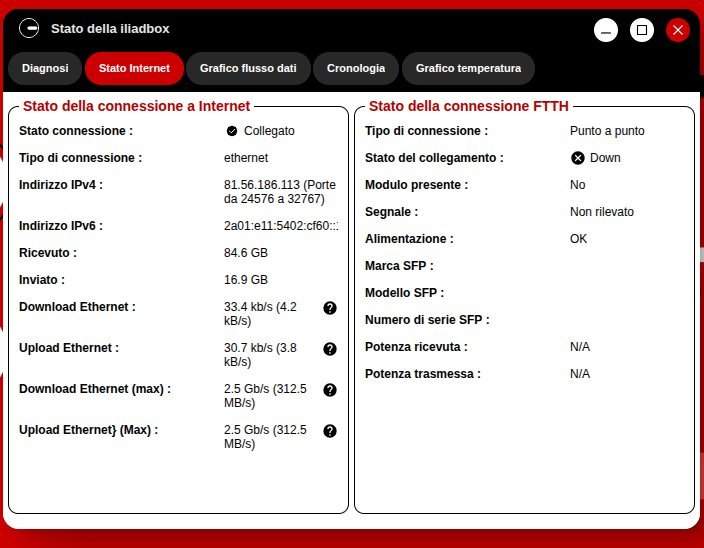This screenshot has height=548, width=704.
Task: Show the Grafico temperatura tab
Action: (x=468, y=69)
